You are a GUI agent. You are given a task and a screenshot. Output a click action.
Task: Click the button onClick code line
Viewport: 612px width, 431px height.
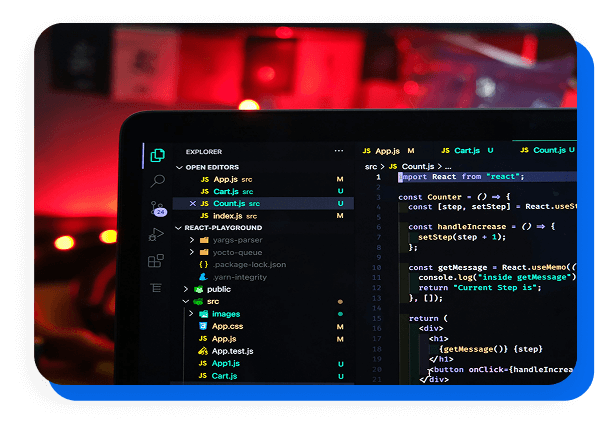click(x=502, y=369)
